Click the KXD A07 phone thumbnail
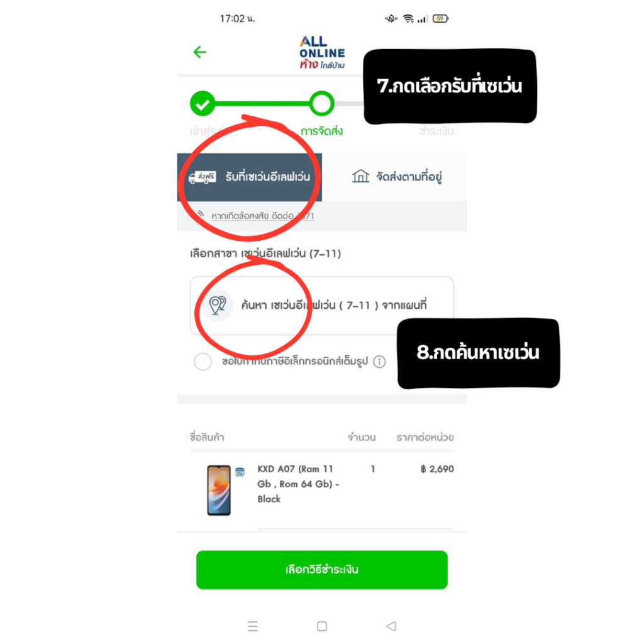This screenshot has height=644, width=644. coord(218,490)
